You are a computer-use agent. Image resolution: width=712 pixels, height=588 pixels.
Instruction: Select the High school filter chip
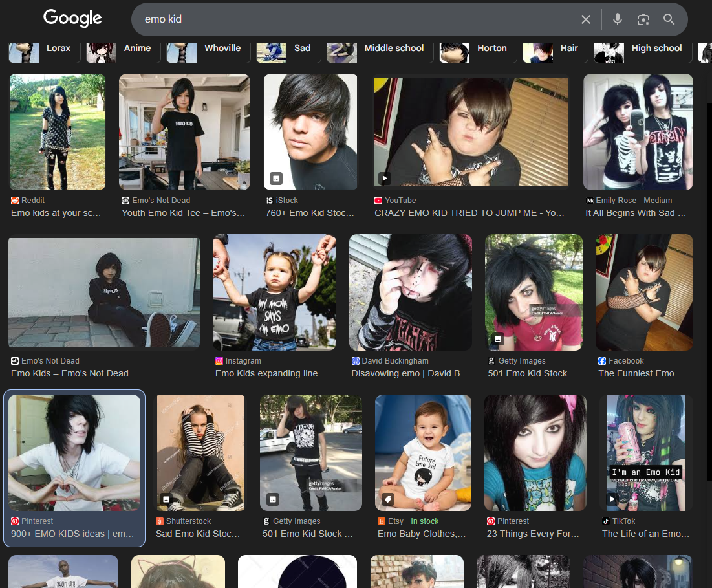643,51
